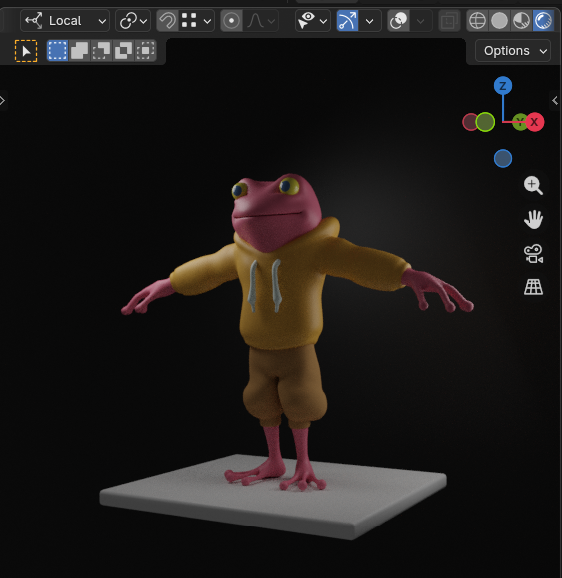The width and height of the screenshot is (562, 578).
Task: Toggle the camera view
Action: point(533,254)
